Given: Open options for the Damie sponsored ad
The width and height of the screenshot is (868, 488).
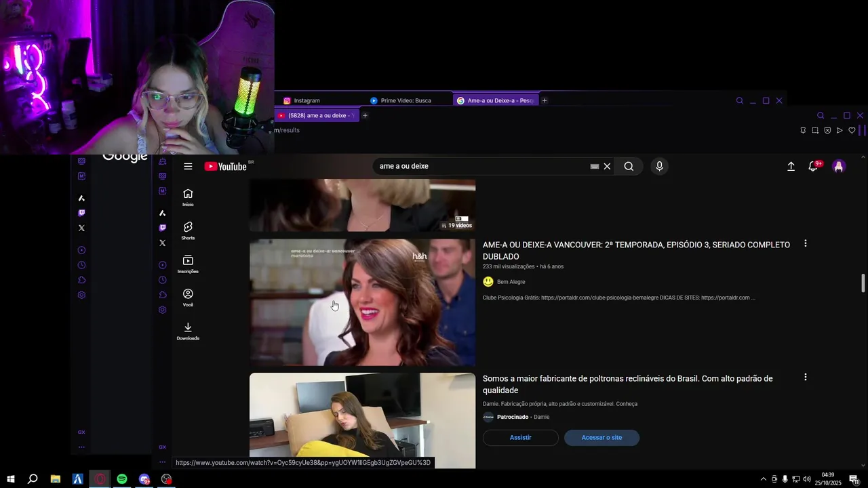Looking at the screenshot, I should tap(805, 377).
